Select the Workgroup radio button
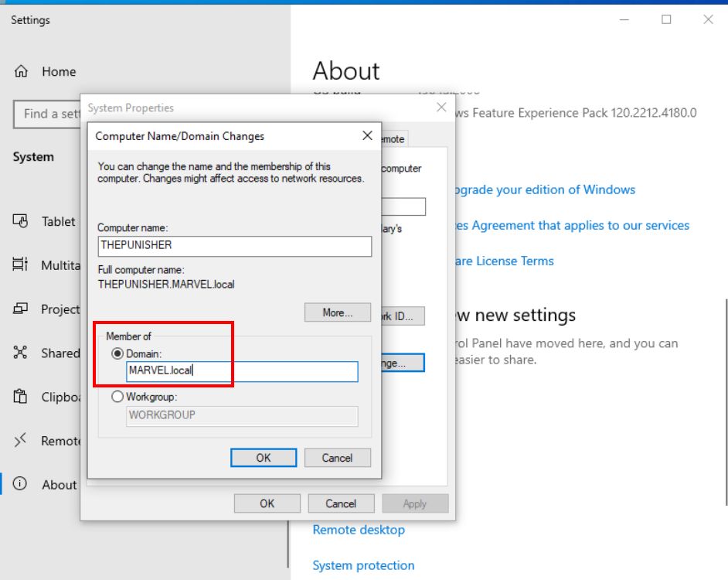The width and height of the screenshot is (728, 580). pos(117,397)
